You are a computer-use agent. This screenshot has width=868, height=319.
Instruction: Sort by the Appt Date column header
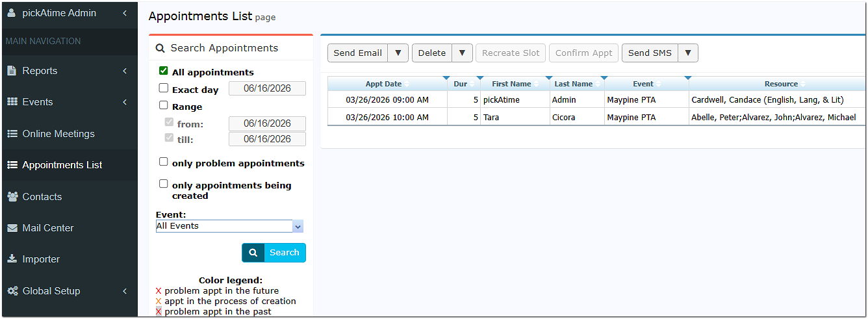(383, 84)
